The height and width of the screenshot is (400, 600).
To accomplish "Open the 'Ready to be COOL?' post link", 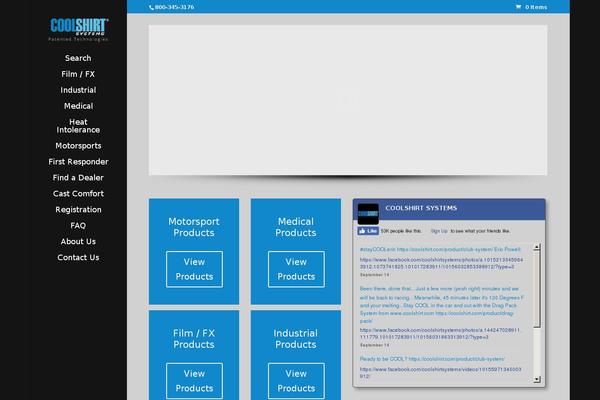I will (432, 359).
